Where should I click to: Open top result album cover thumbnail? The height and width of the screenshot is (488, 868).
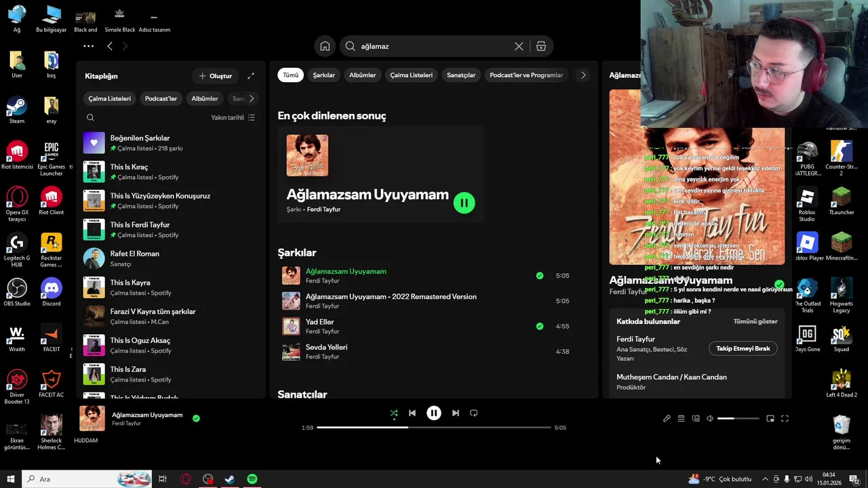click(x=307, y=155)
